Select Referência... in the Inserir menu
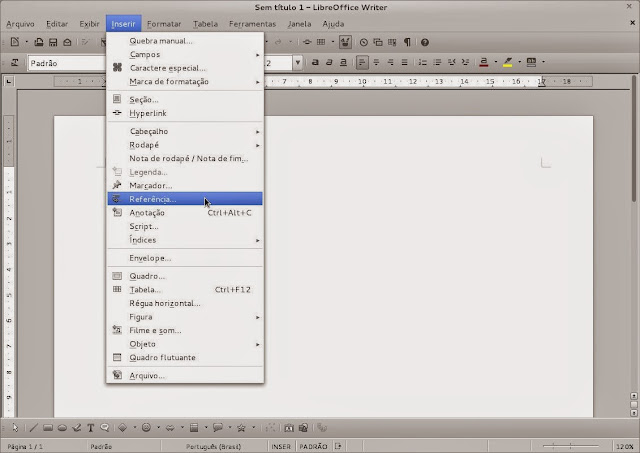 [x=185, y=199]
